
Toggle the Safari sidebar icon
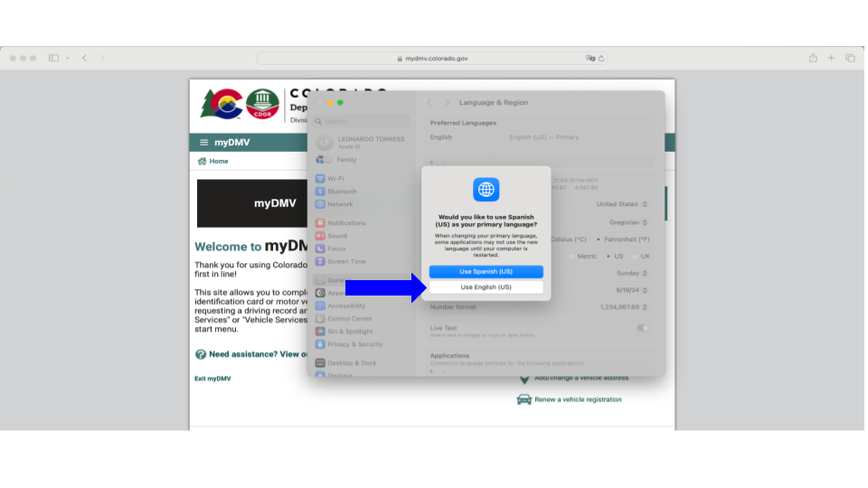coord(53,58)
